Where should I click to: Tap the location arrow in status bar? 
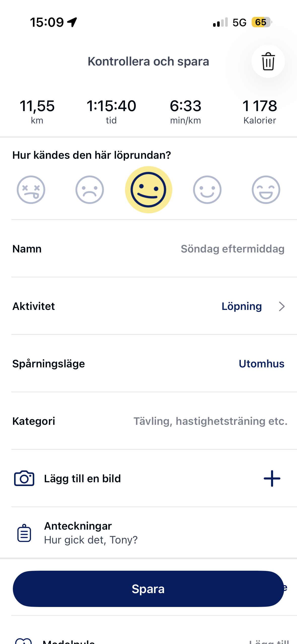pyautogui.click(x=72, y=22)
